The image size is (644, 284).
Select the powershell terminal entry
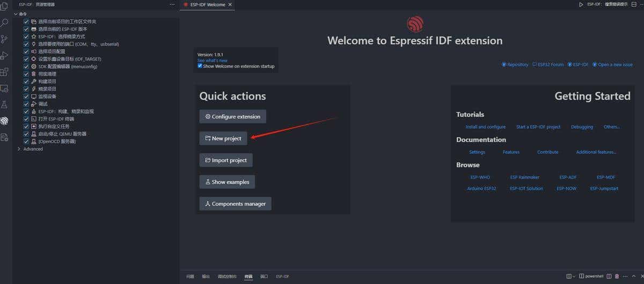[591, 276]
